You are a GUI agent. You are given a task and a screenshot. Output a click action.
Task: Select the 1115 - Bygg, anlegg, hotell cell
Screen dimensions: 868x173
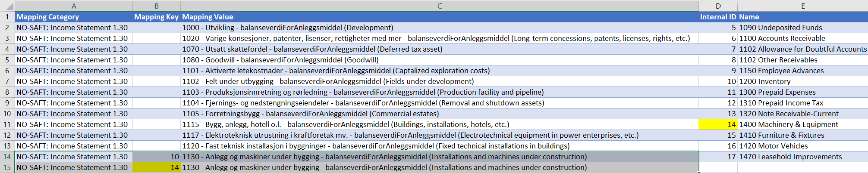click(440, 124)
